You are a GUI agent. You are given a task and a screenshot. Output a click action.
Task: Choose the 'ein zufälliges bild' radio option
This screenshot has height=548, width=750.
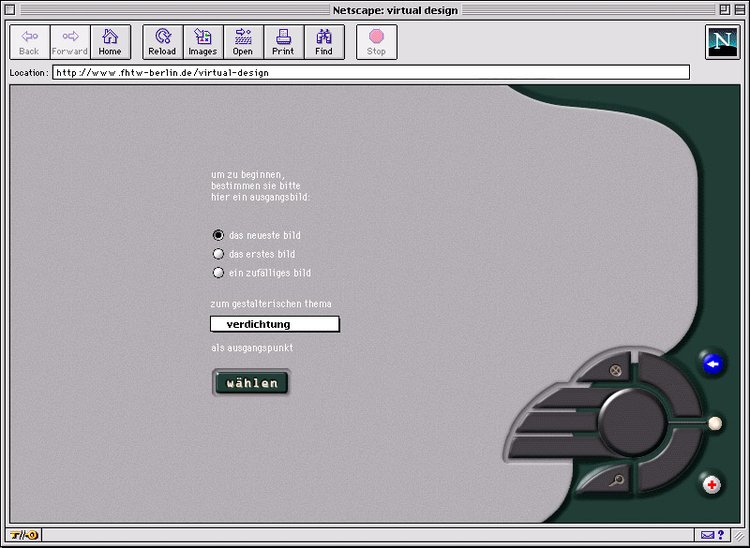click(218, 273)
